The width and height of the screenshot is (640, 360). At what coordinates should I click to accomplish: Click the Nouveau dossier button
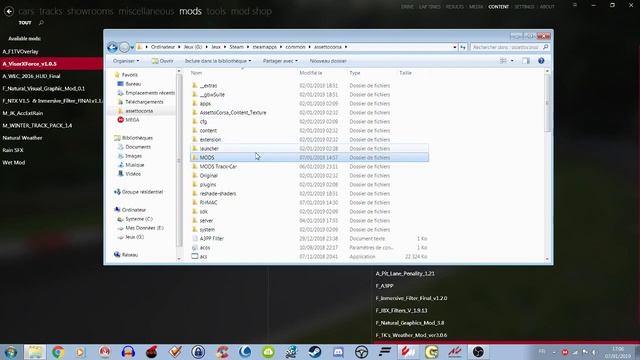point(328,61)
